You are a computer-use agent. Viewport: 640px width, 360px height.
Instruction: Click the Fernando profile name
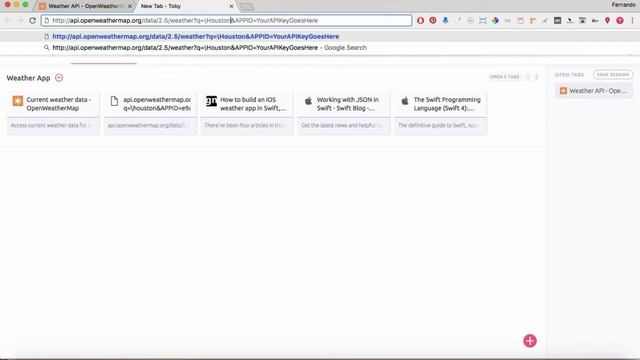pyautogui.click(x=623, y=4)
